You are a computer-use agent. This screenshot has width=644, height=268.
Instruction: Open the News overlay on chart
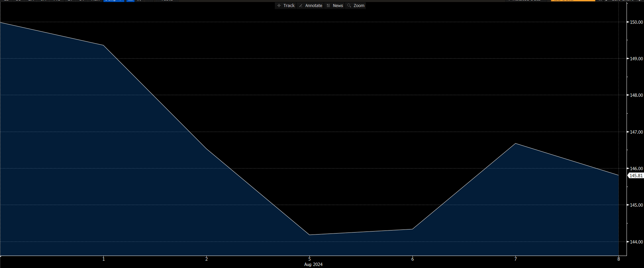[335, 6]
